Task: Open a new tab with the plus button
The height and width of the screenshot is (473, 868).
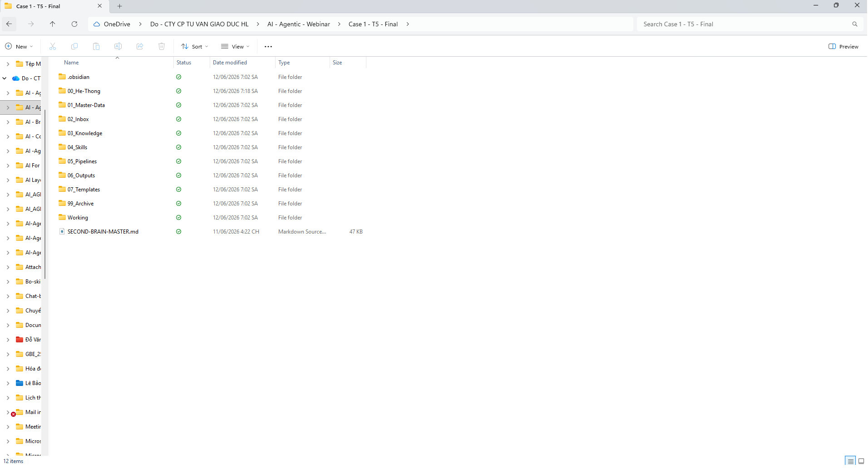Action: click(x=120, y=6)
